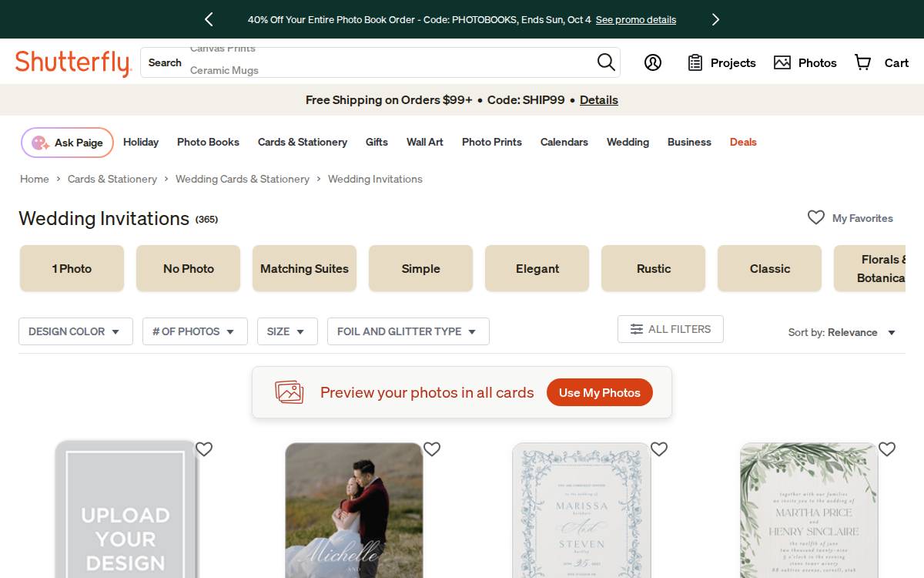Image resolution: width=924 pixels, height=578 pixels.
Task: Expand FOIL AND GLITTER TYPE filter
Action: [408, 331]
